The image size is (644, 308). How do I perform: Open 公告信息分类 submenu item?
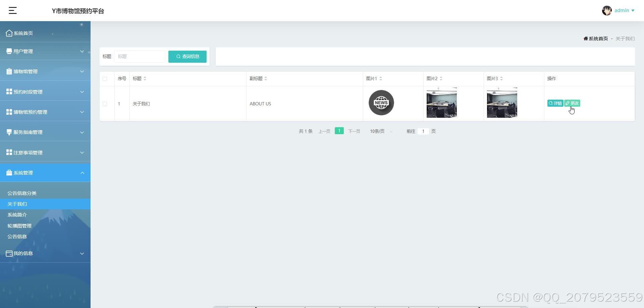click(x=22, y=193)
